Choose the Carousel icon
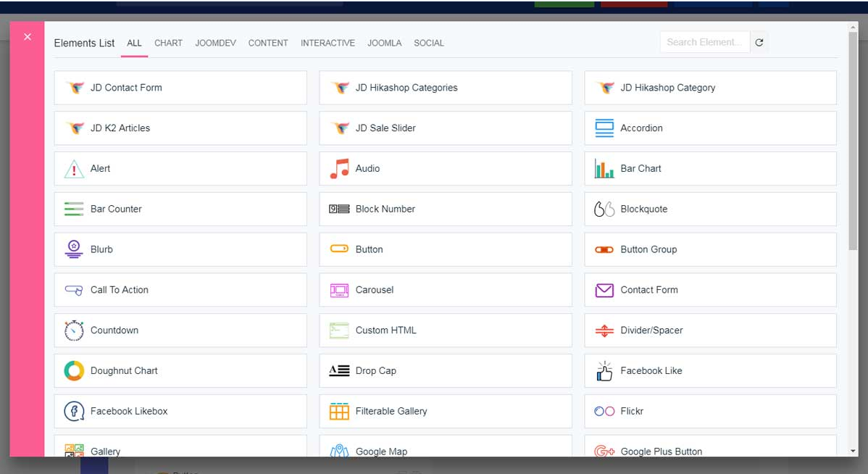This screenshot has width=868, height=474. click(x=339, y=290)
